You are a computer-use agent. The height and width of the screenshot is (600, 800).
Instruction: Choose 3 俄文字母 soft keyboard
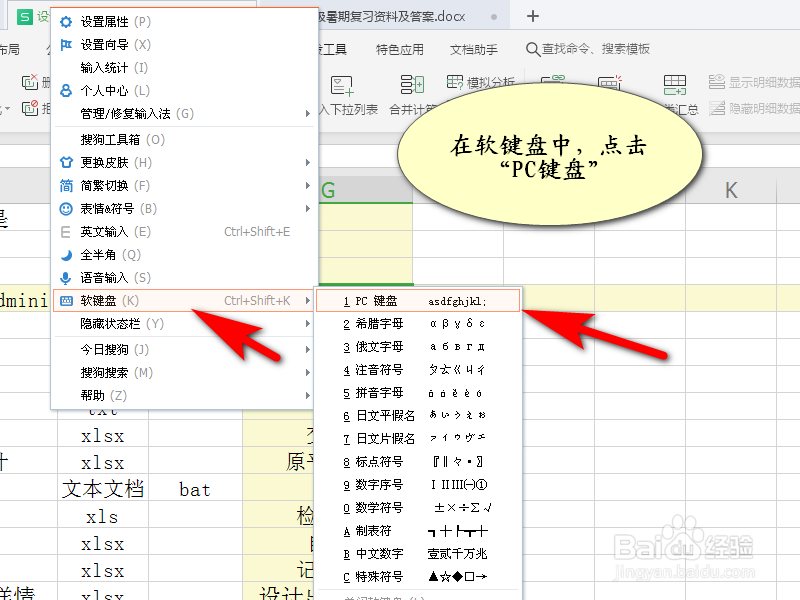pyautogui.click(x=418, y=347)
